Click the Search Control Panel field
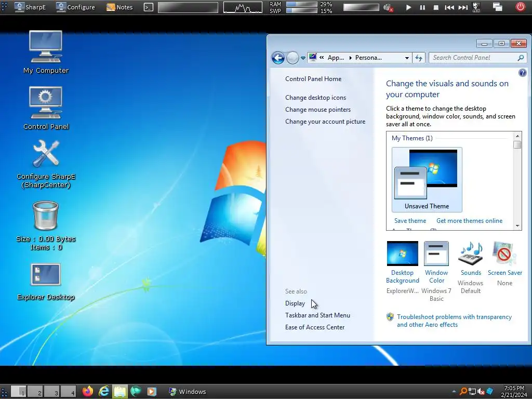Viewport: 532px width, 399px height. tap(478, 58)
